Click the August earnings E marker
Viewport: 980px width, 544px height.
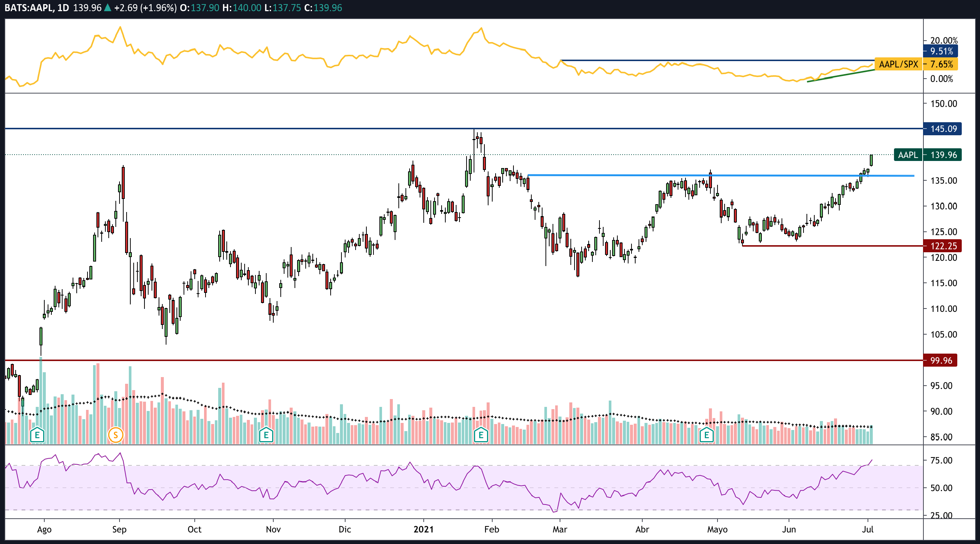pos(37,434)
